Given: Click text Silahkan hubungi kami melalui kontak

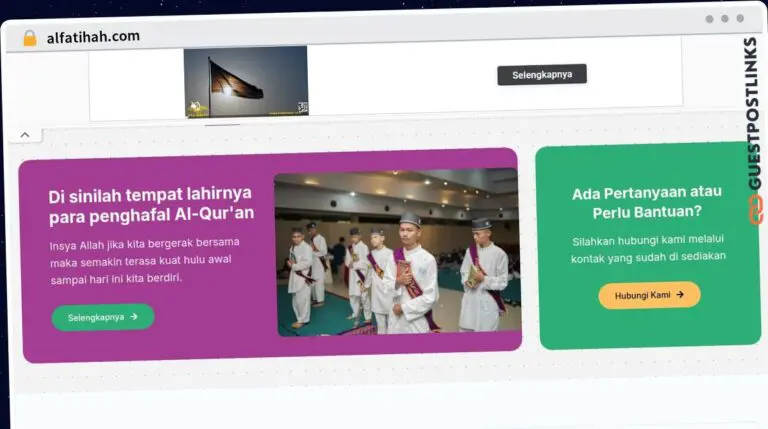Looking at the screenshot, I should [648, 248].
